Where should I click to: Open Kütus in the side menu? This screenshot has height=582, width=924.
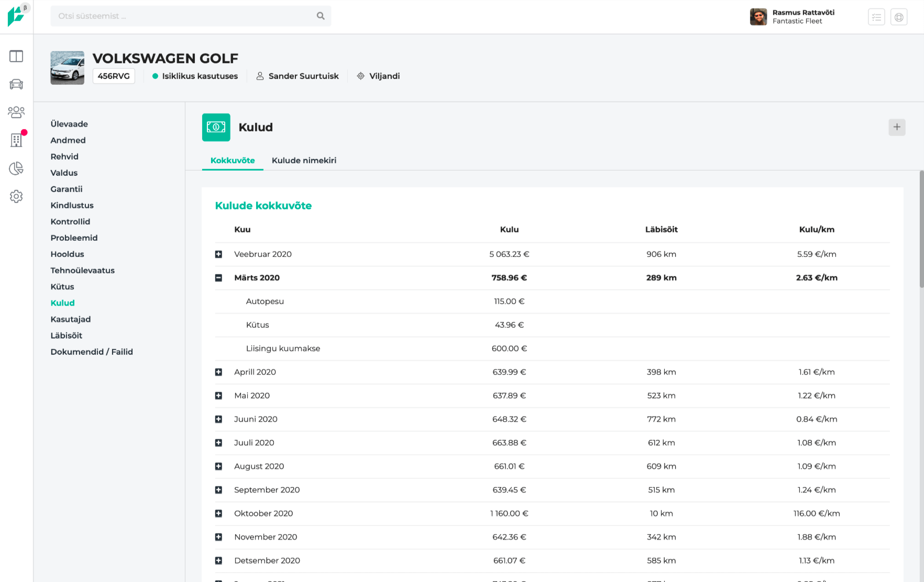click(x=62, y=286)
